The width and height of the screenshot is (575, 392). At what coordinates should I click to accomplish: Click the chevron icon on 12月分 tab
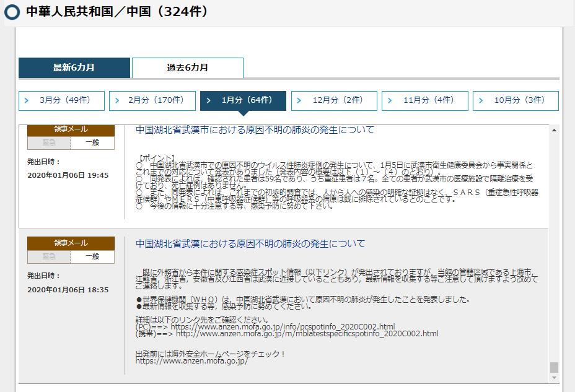point(299,100)
